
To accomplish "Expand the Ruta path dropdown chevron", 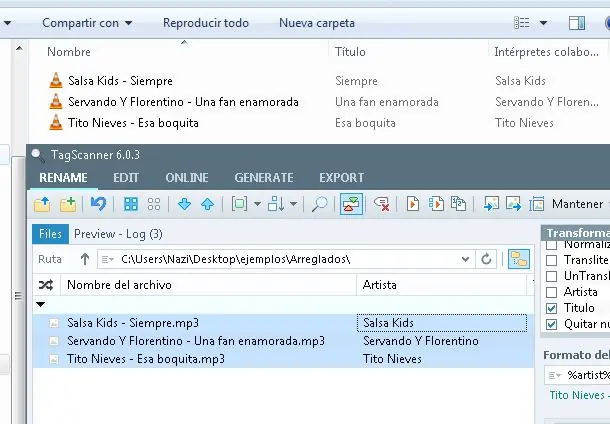I will pos(465,259).
